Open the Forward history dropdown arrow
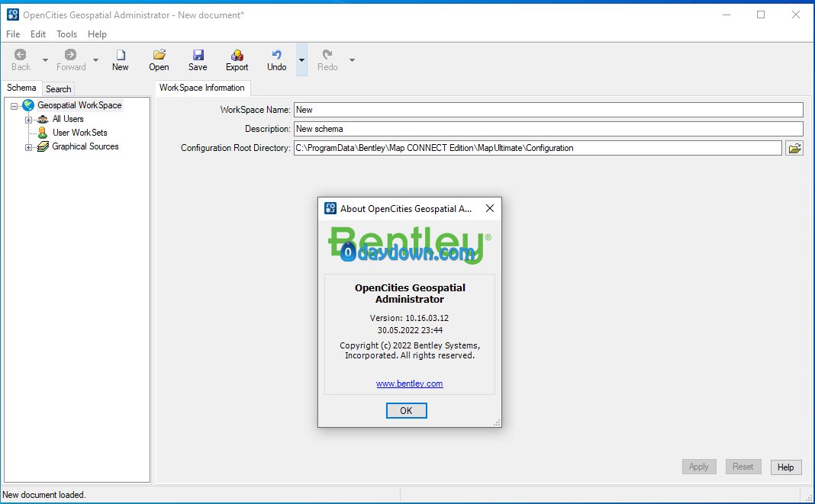 95,60
